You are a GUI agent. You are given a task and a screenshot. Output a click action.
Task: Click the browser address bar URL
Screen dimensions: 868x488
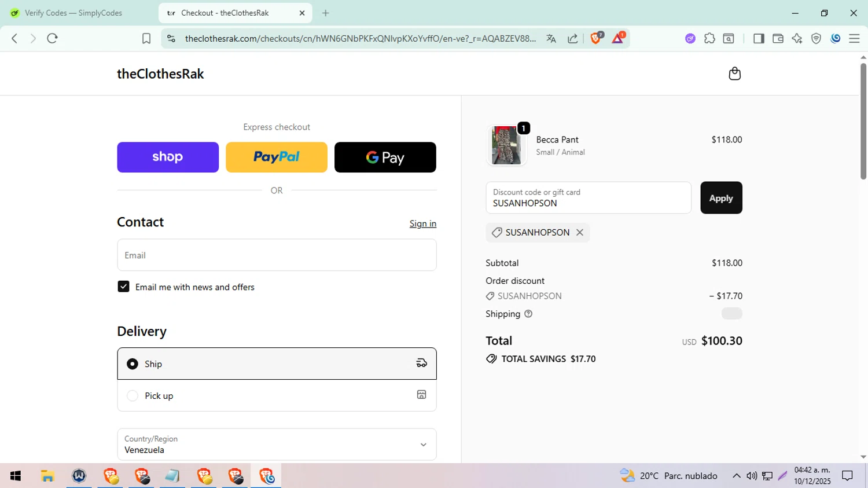pyautogui.click(x=361, y=38)
